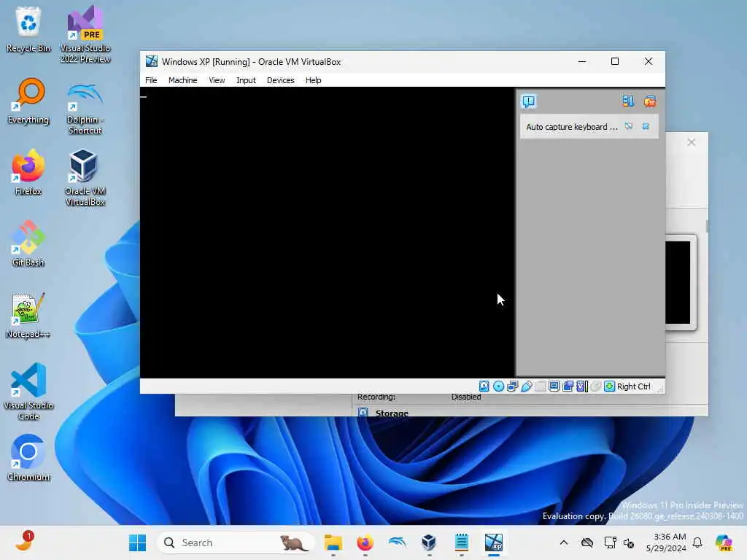Open the View menu
Screen dimensions: 747x560
coord(217,80)
